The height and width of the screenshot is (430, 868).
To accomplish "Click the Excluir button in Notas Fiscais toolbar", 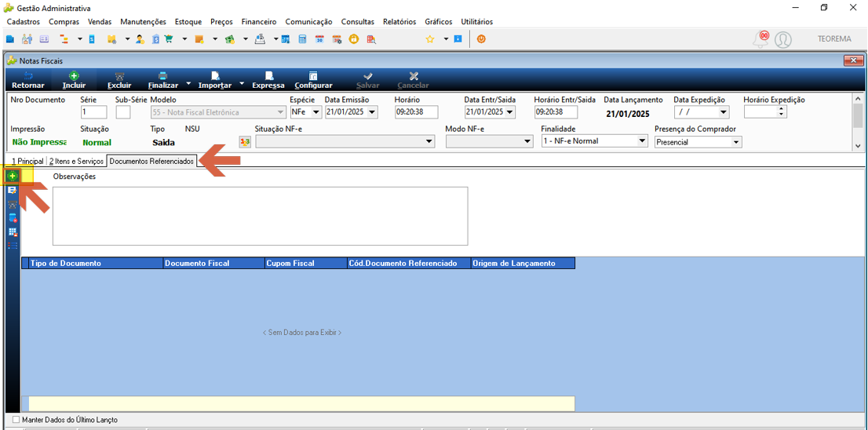I will 119,80.
